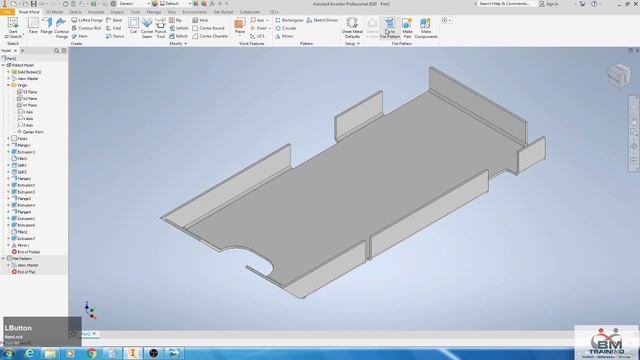Activate the Lofted Flange tool
Image resolution: width=640 pixels, height=360 pixels.
coord(87,20)
